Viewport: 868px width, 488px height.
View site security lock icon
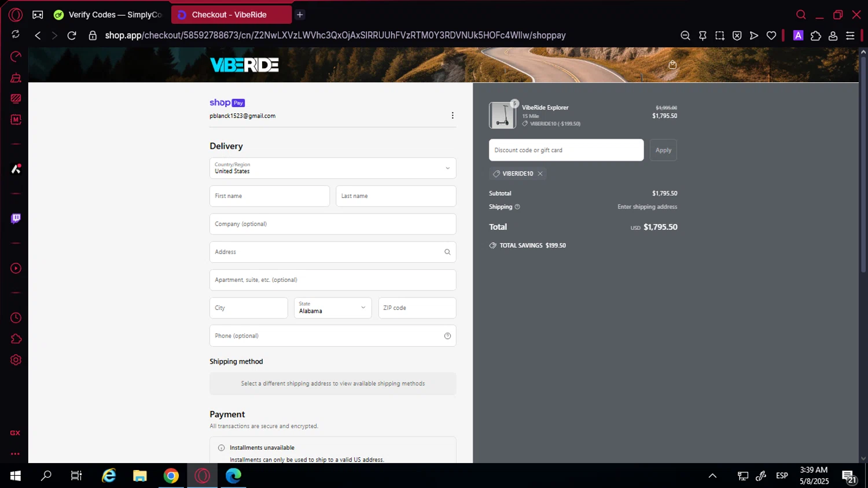point(93,36)
